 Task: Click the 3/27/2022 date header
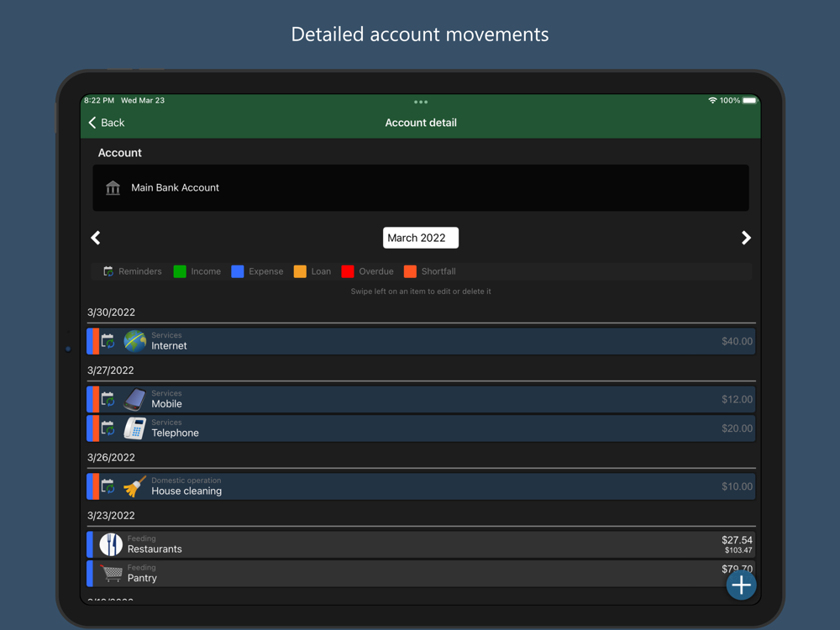pos(110,370)
